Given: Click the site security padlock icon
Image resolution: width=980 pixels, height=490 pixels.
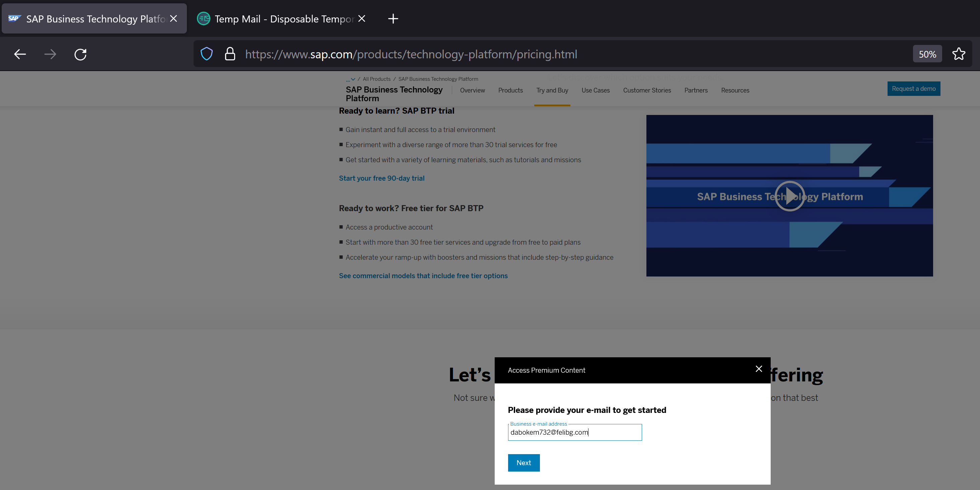Looking at the screenshot, I should [x=230, y=54].
